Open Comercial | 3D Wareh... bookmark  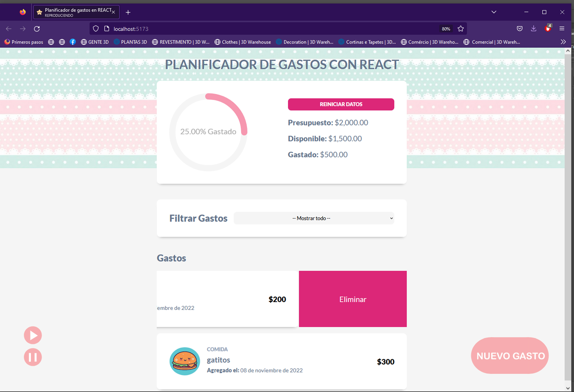click(x=492, y=42)
